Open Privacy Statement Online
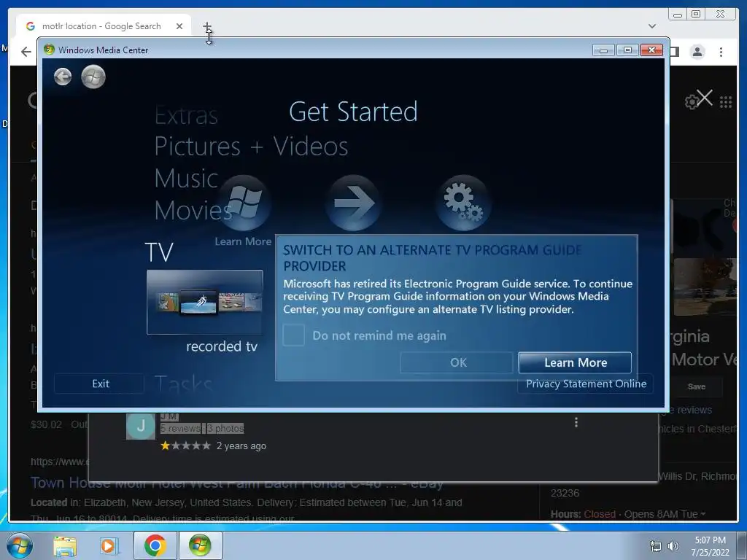This screenshot has width=747, height=560. [586, 384]
